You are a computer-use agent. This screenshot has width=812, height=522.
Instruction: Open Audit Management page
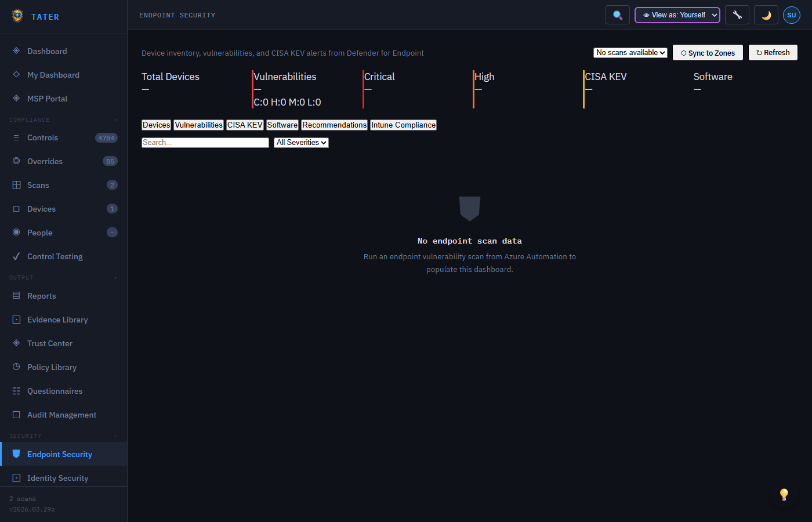(x=64, y=415)
